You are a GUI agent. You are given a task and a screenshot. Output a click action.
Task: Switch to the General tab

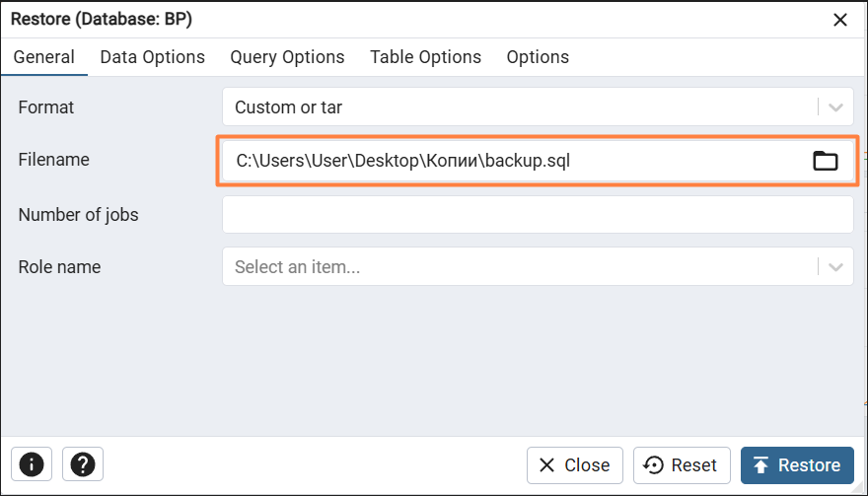43,57
